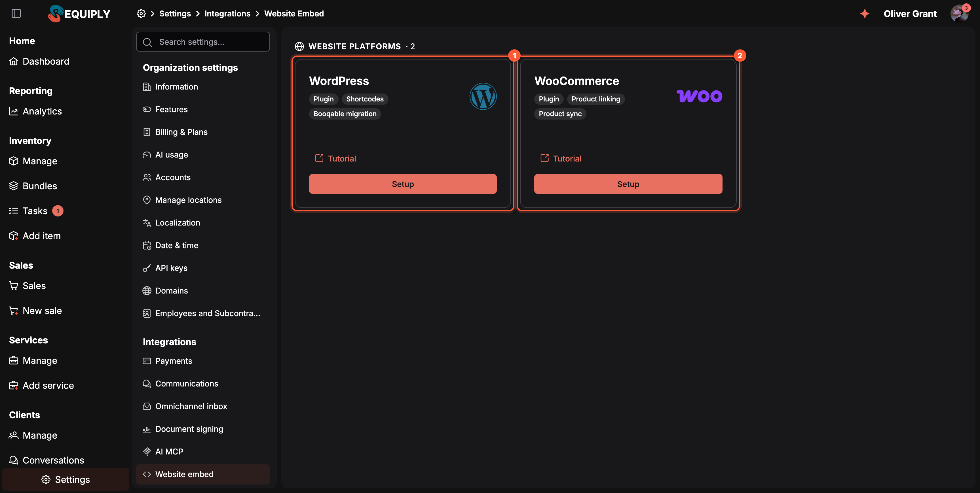The image size is (980, 493).
Task: Click the Add service icon
Action: (14, 385)
